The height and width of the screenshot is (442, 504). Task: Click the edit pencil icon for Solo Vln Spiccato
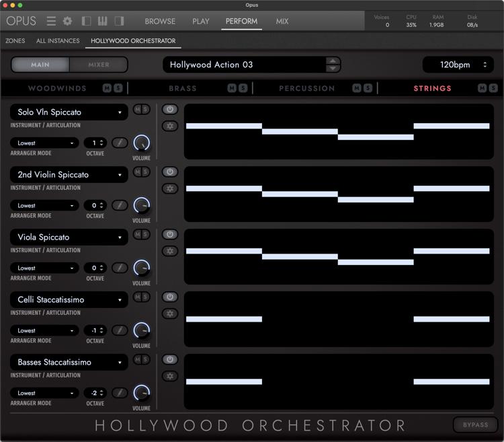[x=120, y=143]
